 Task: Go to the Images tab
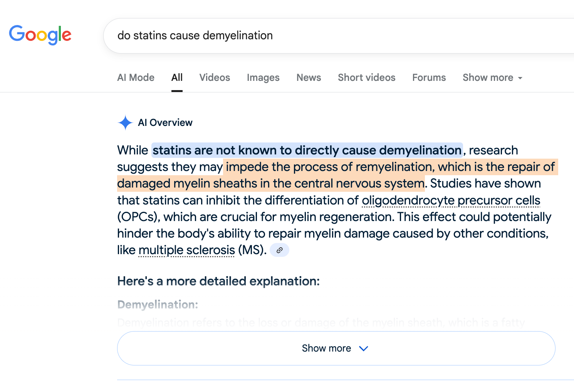(263, 78)
